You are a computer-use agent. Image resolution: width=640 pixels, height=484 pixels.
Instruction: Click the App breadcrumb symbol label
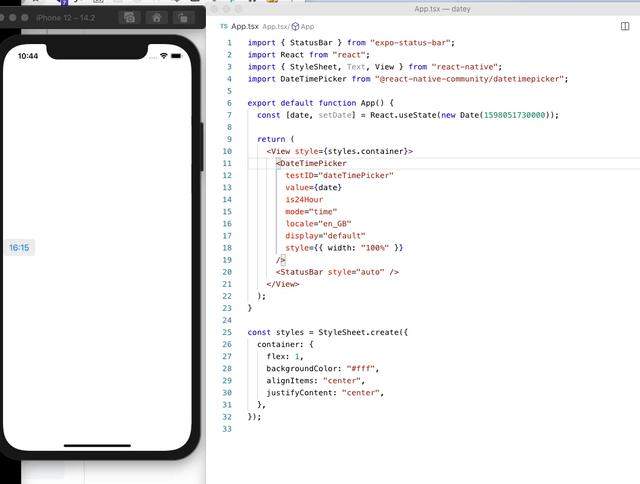tap(307, 27)
